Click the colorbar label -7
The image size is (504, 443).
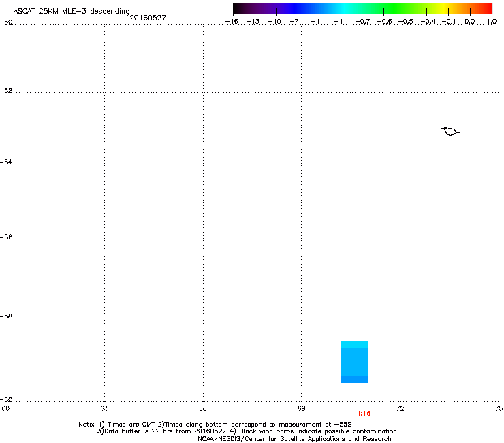[294, 22]
